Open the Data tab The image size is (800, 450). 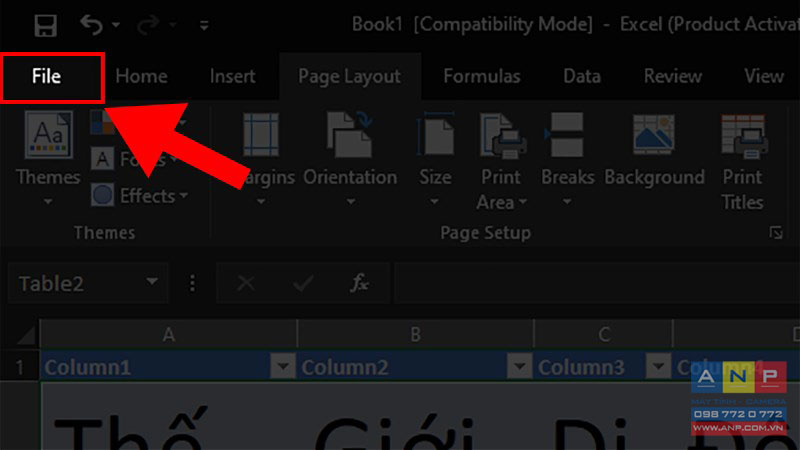click(582, 77)
